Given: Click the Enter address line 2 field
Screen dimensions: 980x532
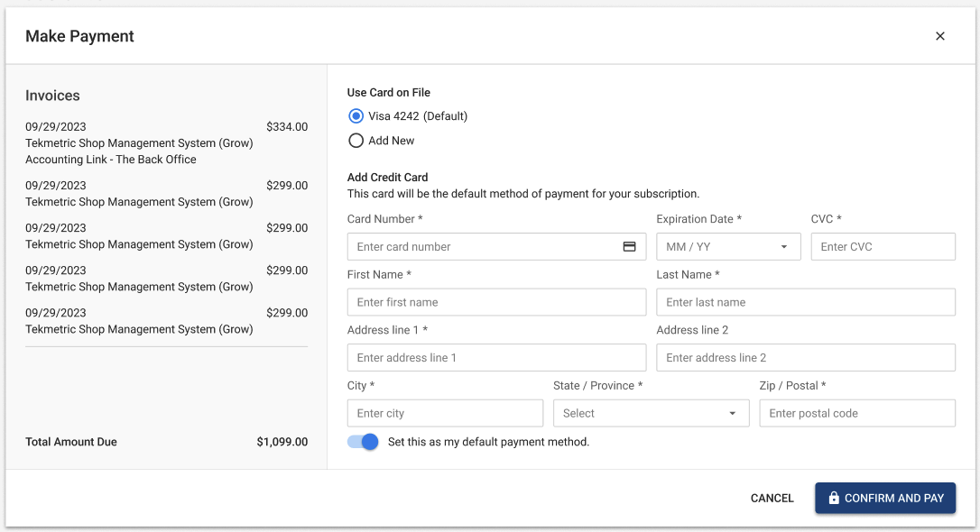Looking at the screenshot, I should coord(805,358).
